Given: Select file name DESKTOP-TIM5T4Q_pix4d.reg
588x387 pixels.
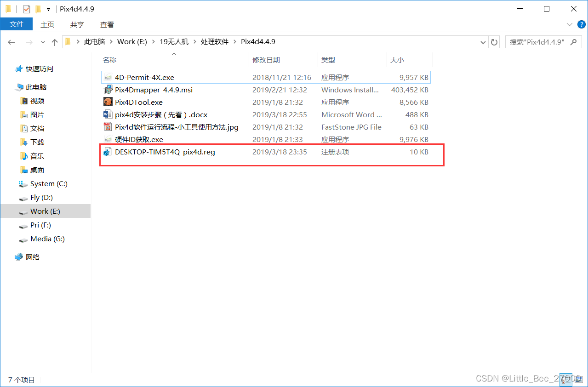Looking at the screenshot, I should [165, 152].
